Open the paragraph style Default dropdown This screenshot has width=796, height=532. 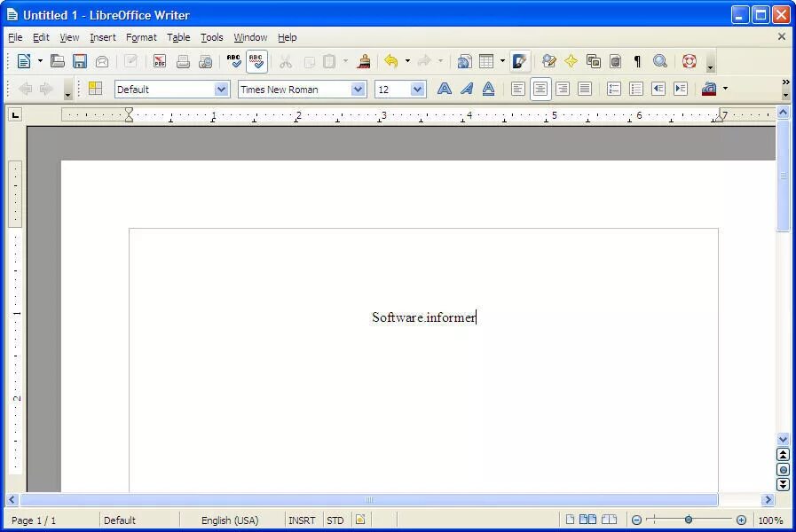pyautogui.click(x=221, y=90)
